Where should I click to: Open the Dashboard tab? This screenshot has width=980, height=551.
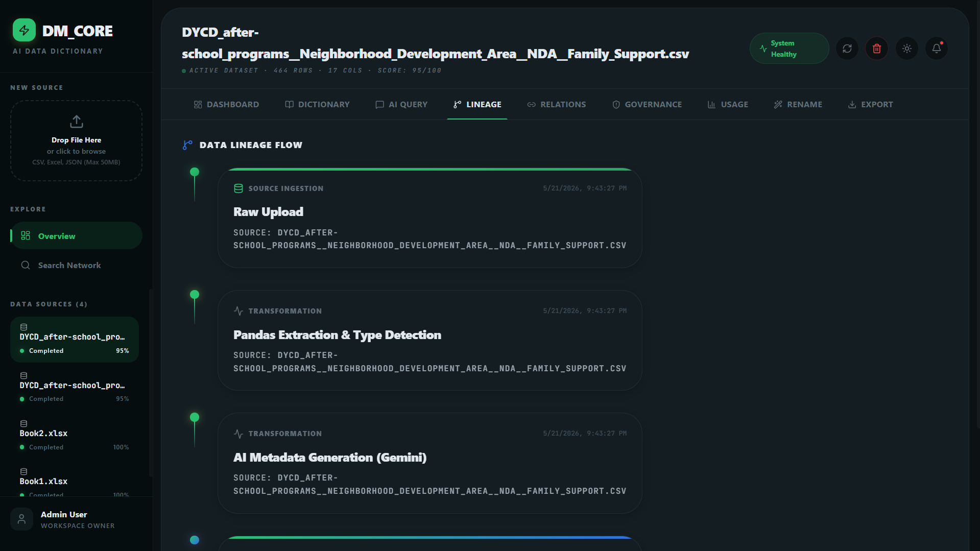[x=226, y=104]
